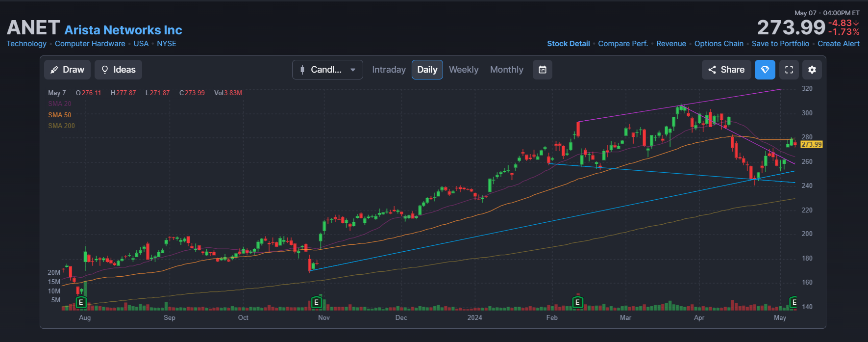
Task: Click Create Alert link
Action: [839, 44]
